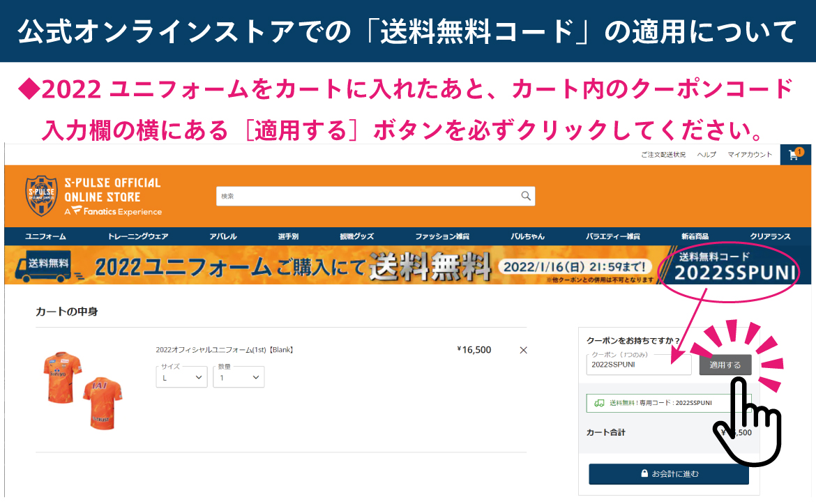
Task: Click the search magnifying glass icon
Action: (x=526, y=197)
